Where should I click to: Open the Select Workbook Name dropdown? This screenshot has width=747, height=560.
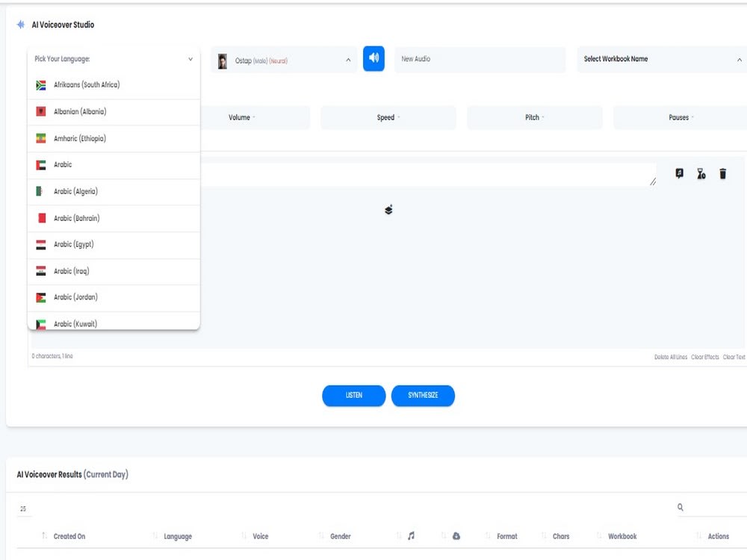tap(662, 59)
